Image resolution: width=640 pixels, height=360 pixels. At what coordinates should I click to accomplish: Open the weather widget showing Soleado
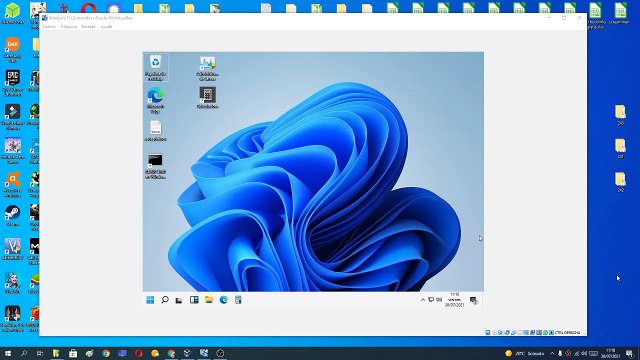click(524, 353)
